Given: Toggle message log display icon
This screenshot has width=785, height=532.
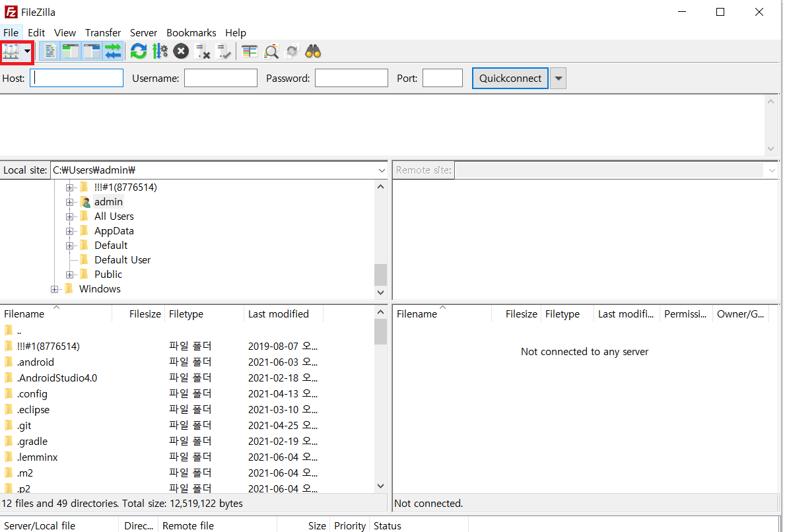Looking at the screenshot, I should click(50, 51).
